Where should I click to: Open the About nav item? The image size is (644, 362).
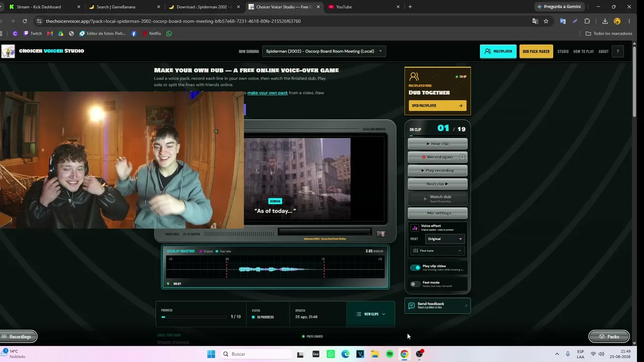click(603, 51)
